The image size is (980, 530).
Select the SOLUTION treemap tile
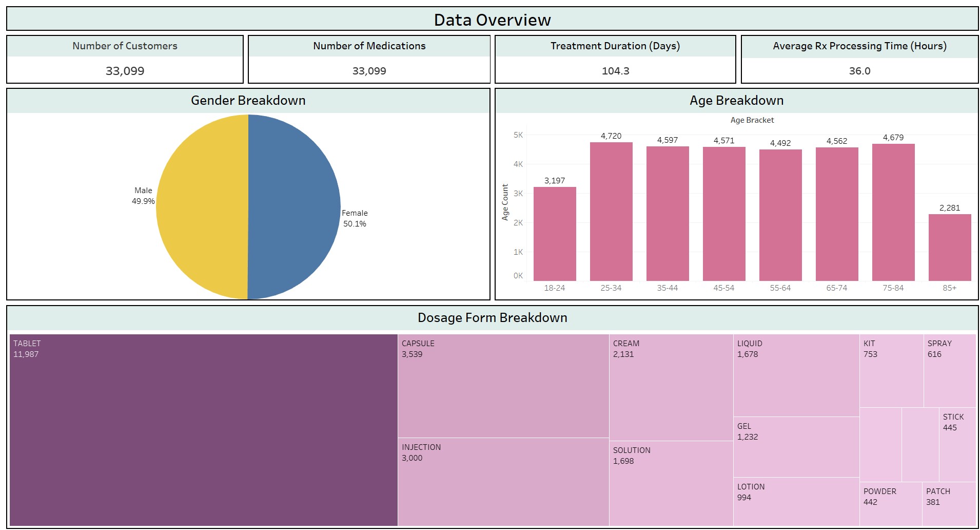click(x=671, y=483)
